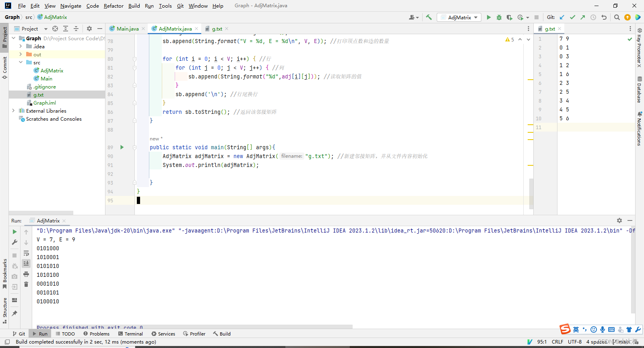Toggle pin tab in Run panel
644x348 pixels.
(x=14, y=313)
